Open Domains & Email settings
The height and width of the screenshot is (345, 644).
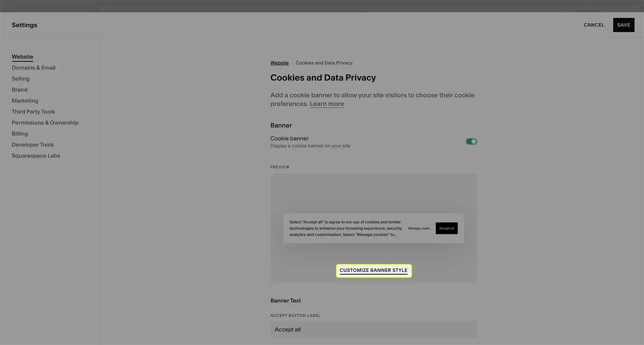(x=33, y=68)
